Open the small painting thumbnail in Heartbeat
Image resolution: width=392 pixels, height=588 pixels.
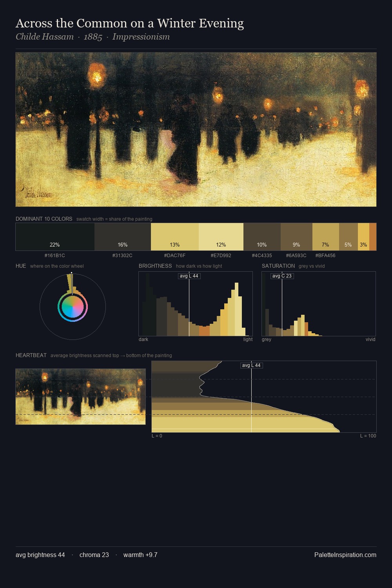(x=80, y=396)
